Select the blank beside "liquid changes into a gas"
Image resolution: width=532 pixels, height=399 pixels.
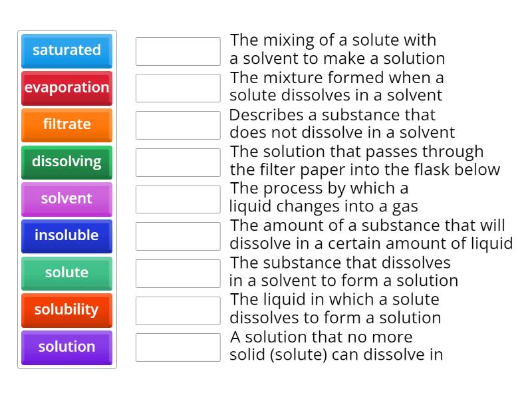coord(177,198)
